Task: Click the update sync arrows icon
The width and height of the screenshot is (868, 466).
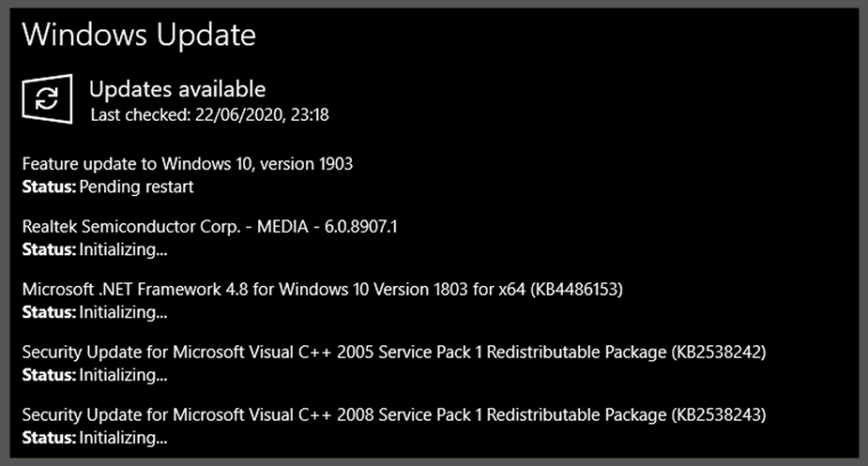Action: [x=47, y=100]
